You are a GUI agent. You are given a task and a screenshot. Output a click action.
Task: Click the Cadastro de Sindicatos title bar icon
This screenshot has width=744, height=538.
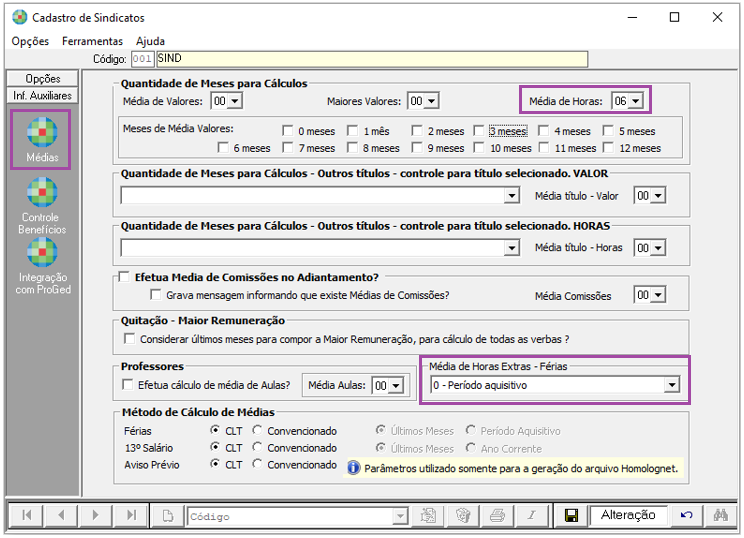point(20,18)
